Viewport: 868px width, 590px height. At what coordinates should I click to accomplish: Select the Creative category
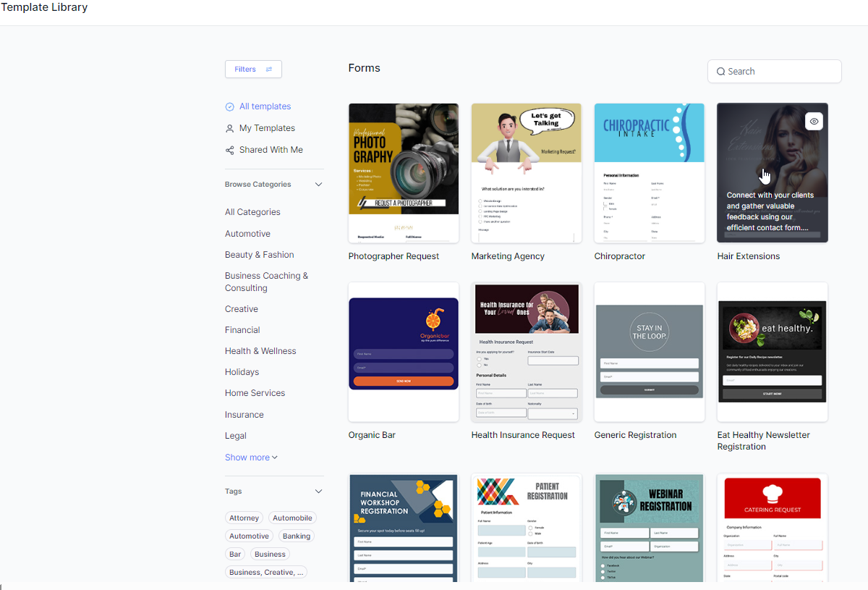(242, 309)
